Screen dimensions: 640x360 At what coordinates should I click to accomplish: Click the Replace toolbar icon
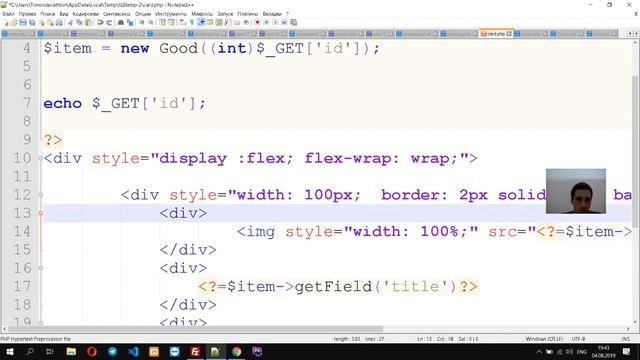click(130, 23)
